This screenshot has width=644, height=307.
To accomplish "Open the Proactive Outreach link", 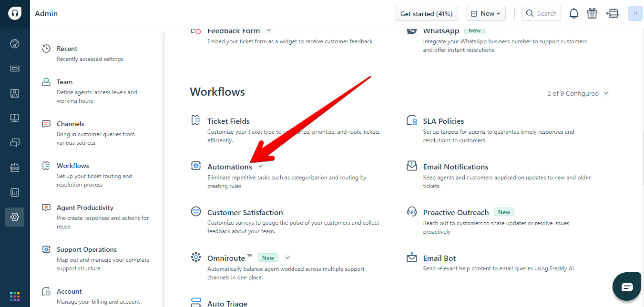I will point(456,212).
